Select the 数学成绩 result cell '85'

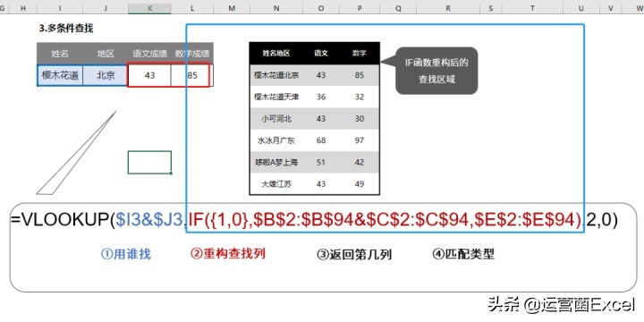click(x=191, y=75)
